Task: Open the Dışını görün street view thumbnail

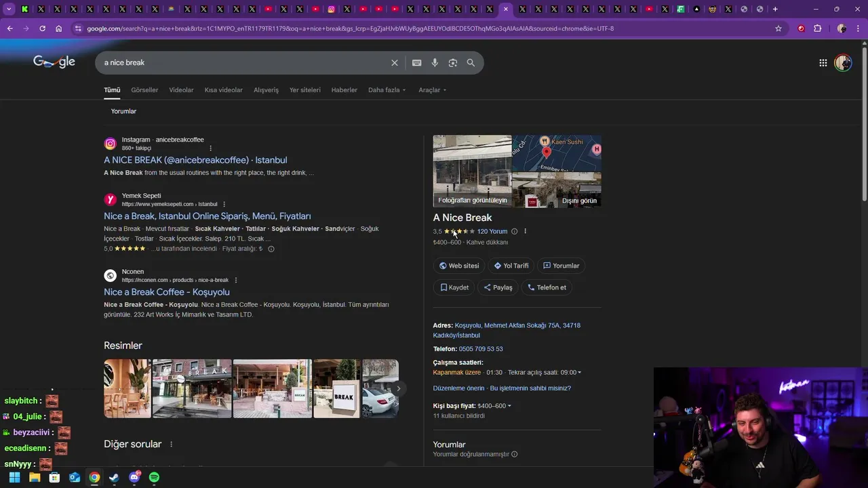Action: tap(557, 190)
